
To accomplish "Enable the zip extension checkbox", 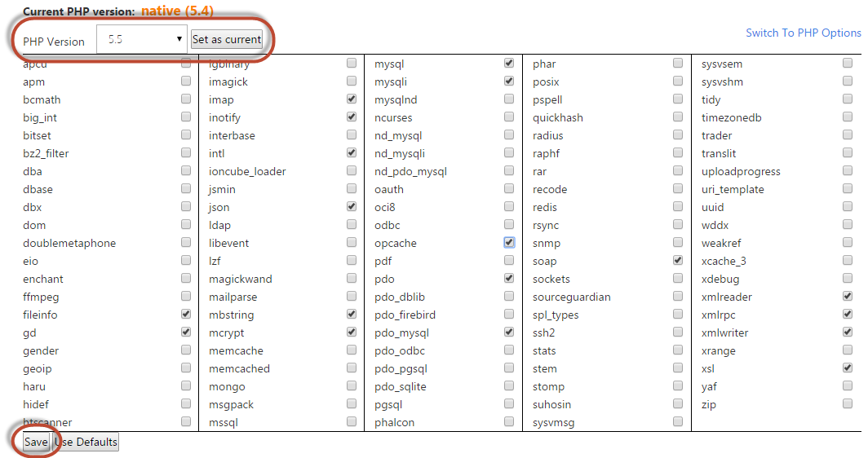I will click(x=848, y=403).
